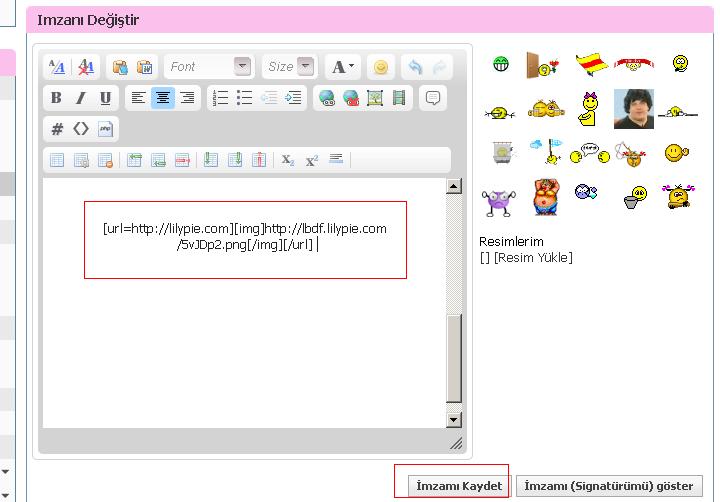Click the quote speech bubble icon
Viewport: 720px width, 502px height.
click(433, 98)
